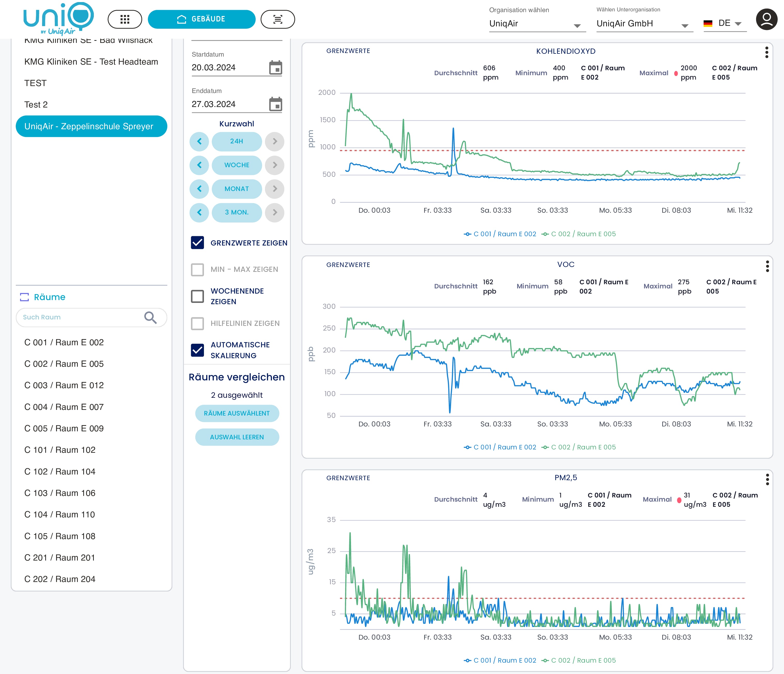Select KMG Kliniken SE - Test Headteam
This screenshot has height=674, width=784.
tap(91, 62)
